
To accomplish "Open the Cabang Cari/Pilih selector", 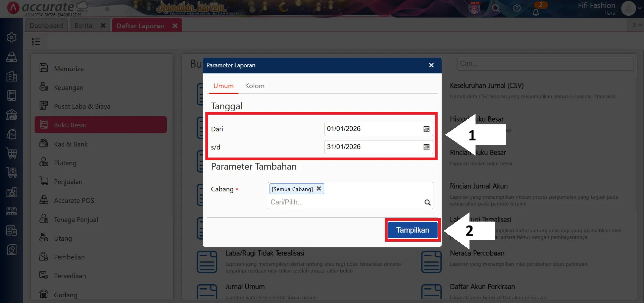I will tap(346, 202).
